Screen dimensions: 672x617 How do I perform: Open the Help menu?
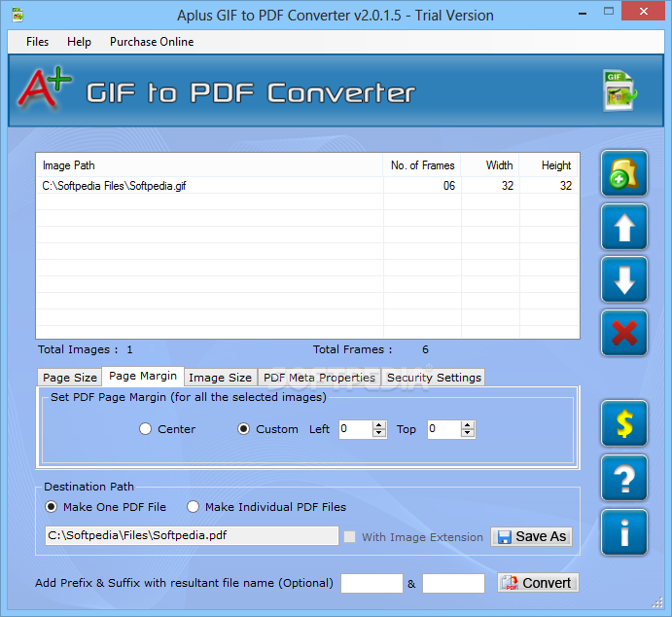80,42
